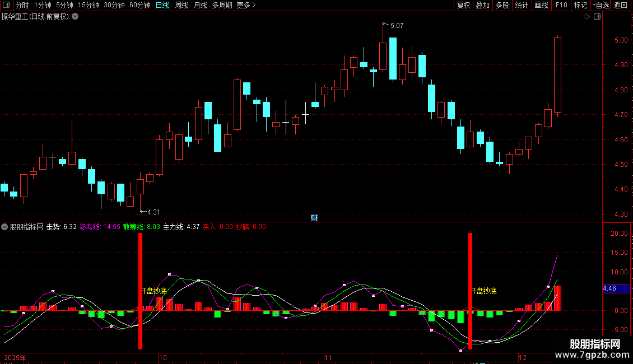The image size is (633, 364).
Task: Click the diamond icon at chart top-right
Action: click(587, 17)
